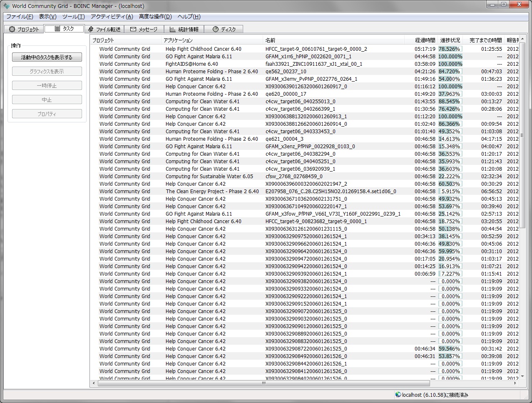Click the horizontal scrollbar right arrow
The height and width of the screenshot is (403, 532).
point(515,383)
